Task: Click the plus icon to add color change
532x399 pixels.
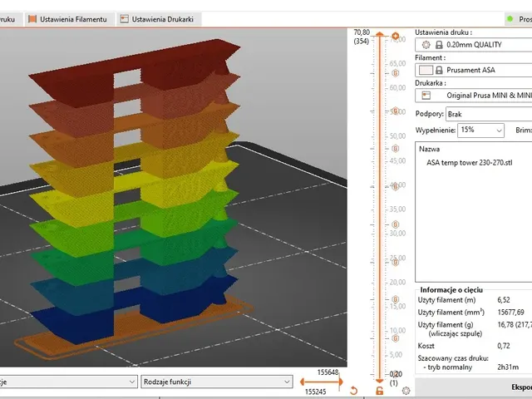Action: [396, 36]
